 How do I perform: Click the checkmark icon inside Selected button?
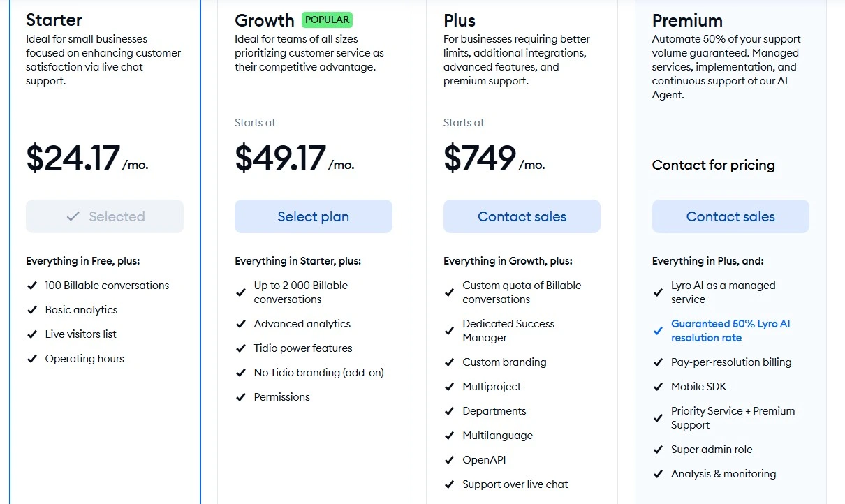tap(73, 216)
